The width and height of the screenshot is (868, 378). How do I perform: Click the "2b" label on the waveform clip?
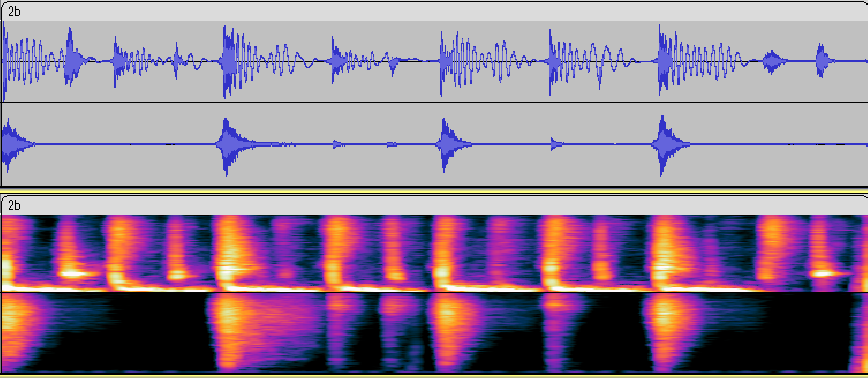point(14,12)
